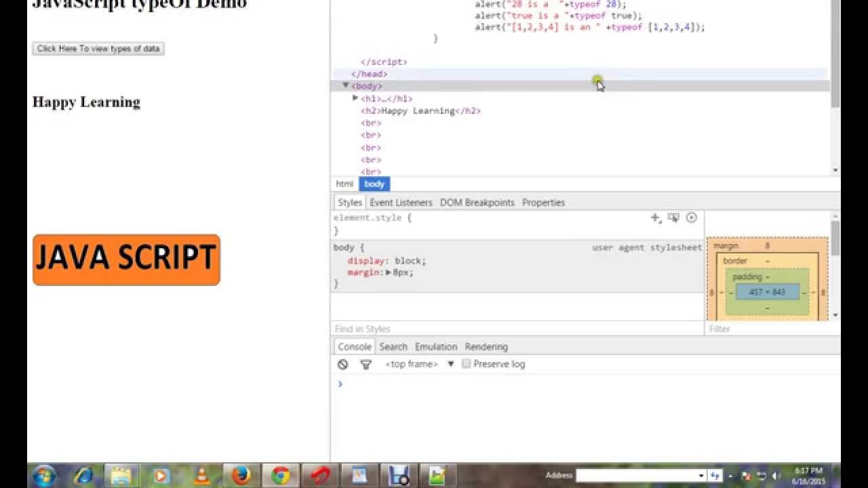Click the border label in box model
Viewport: 868px width, 488px height.
coord(735,261)
